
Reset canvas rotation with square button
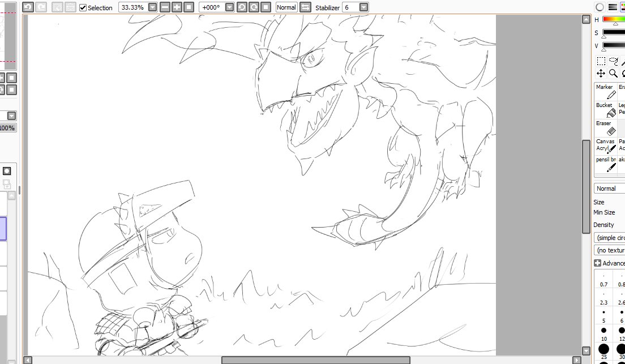pyautogui.click(x=266, y=7)
